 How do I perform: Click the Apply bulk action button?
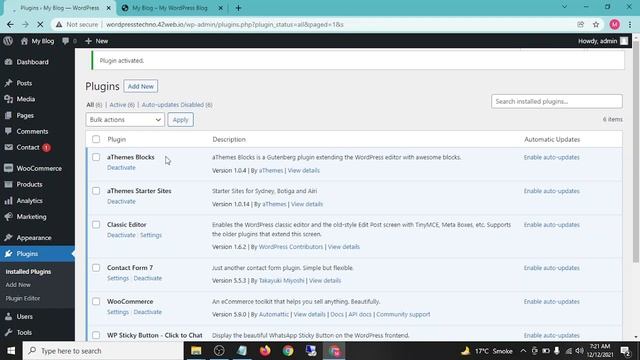[x=180, y=120]
